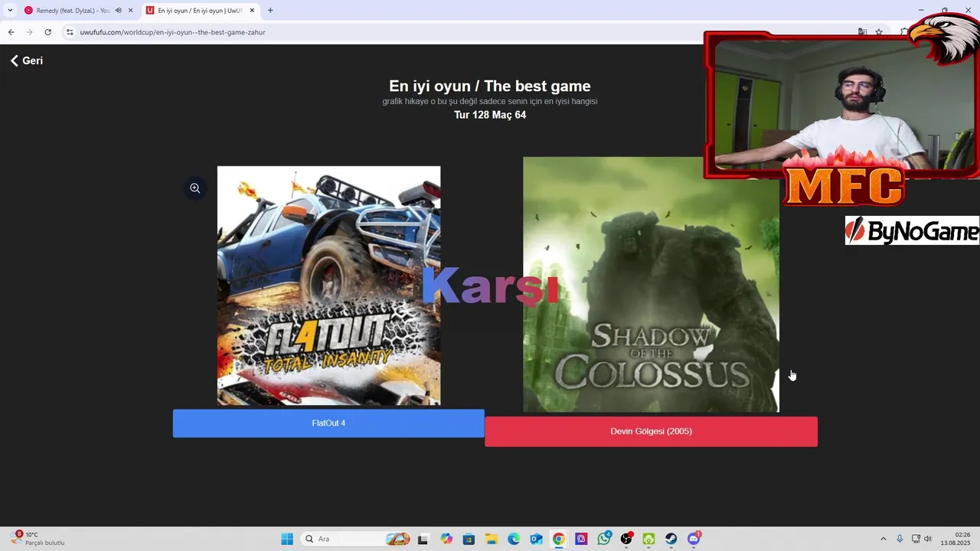Launch Microsoft Edge from the taskbar
Viewport: 980px width, 551px height.
click(x=514, y=539)
